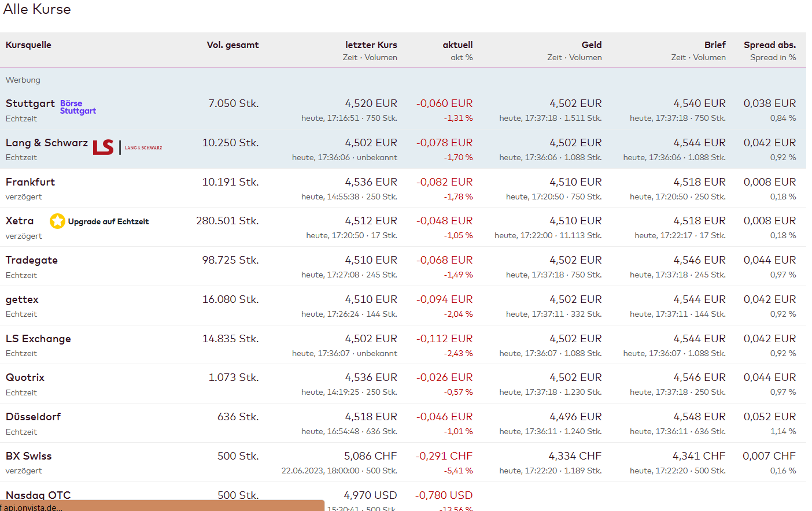Click the Geld column header
The height and width of the screenshot is (511, 812).
(x=591, y=45)
